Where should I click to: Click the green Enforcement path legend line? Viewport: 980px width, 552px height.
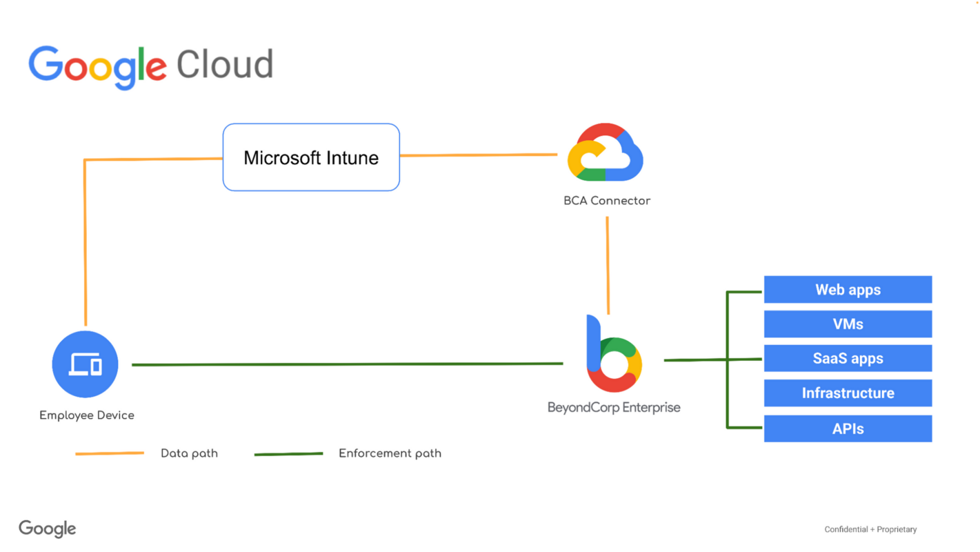(289, 453)
